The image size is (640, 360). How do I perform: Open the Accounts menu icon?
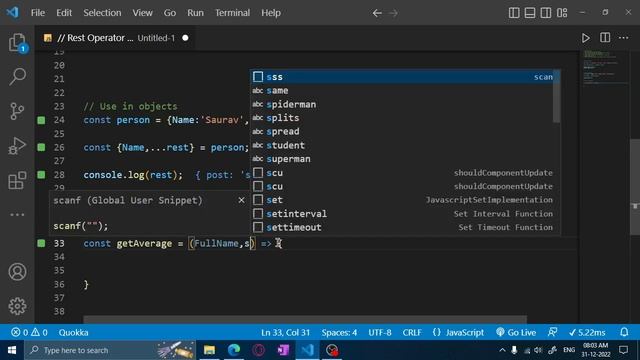pyautogui.click(x=17, y=272)
